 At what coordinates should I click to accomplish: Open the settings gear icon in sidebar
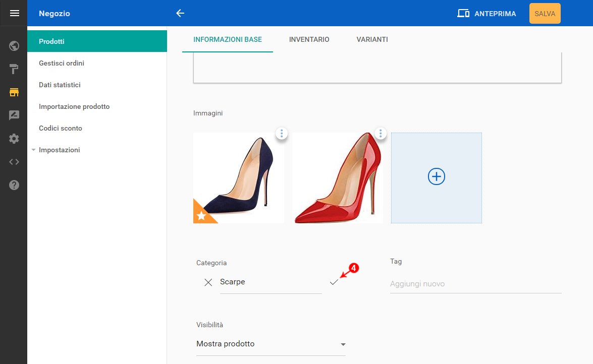tap(14, 139)
